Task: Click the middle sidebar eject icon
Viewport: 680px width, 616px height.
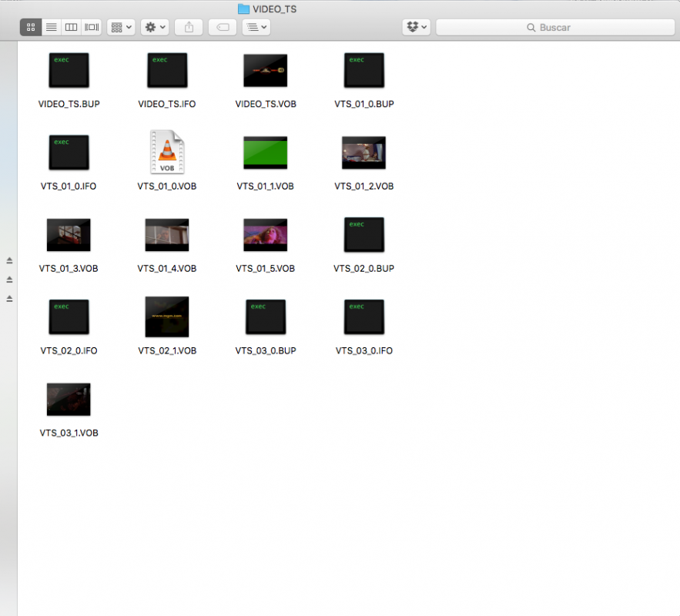Action: [x=9, y=280]
